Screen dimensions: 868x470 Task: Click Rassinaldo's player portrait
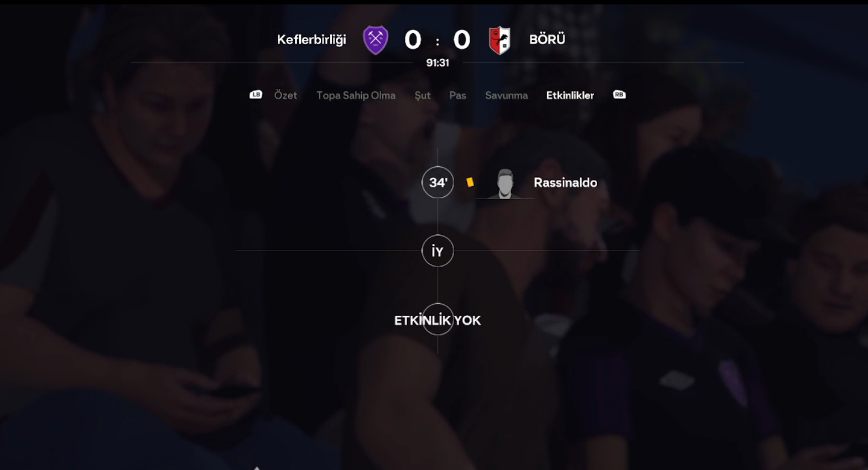505,183
